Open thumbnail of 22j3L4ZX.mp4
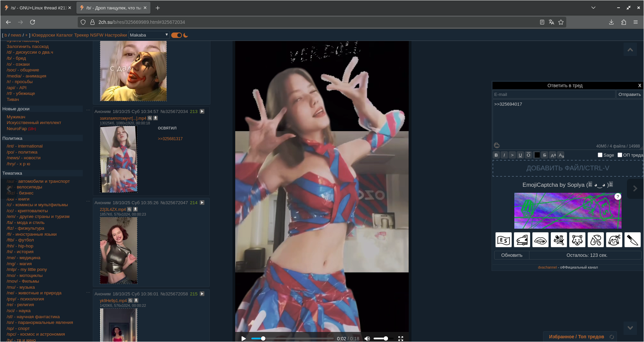 click(119, 250)
